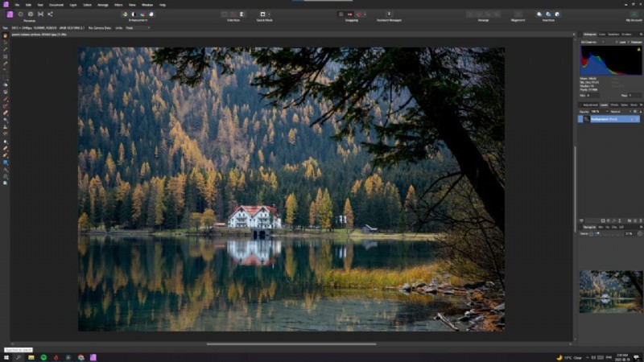
Task: Click the Quick Mask button
Action: coord(263,14)
